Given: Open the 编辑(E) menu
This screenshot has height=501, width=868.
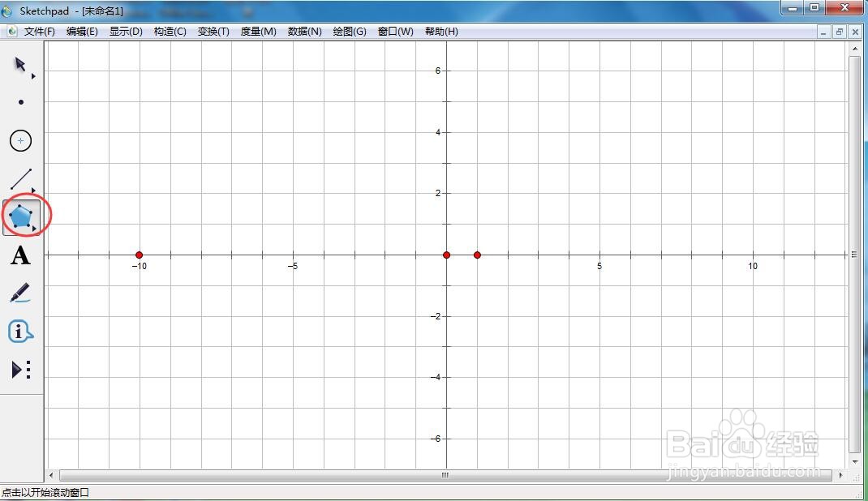Looking at the screenshot, I should [x=82, y=32].
